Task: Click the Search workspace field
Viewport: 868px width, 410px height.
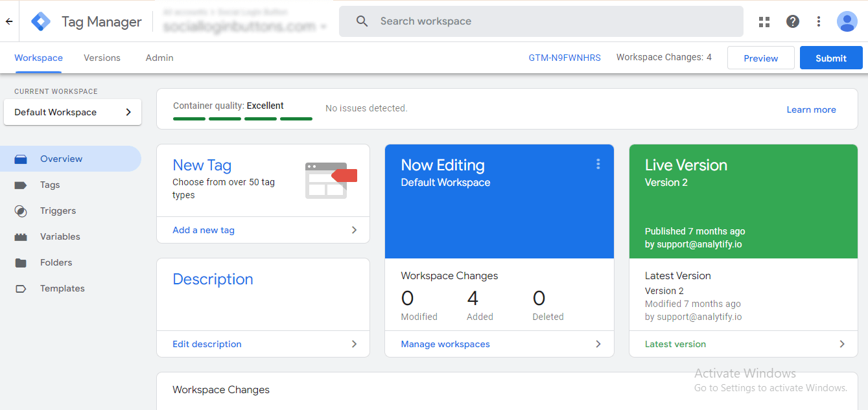Action: (x=551, y=21)
